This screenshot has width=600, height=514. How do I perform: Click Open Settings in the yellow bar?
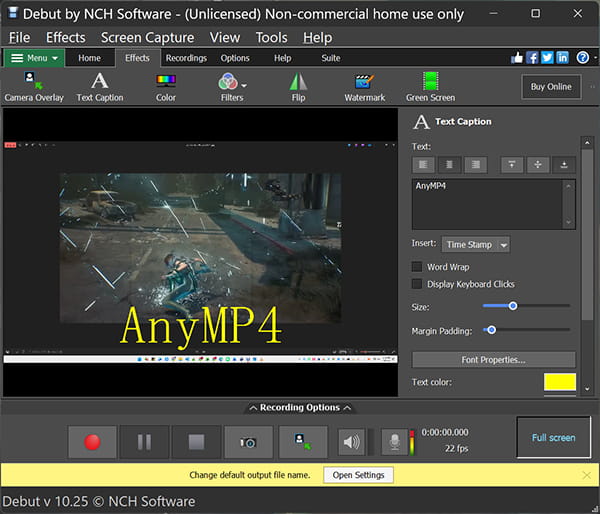[x=359, y=475]
